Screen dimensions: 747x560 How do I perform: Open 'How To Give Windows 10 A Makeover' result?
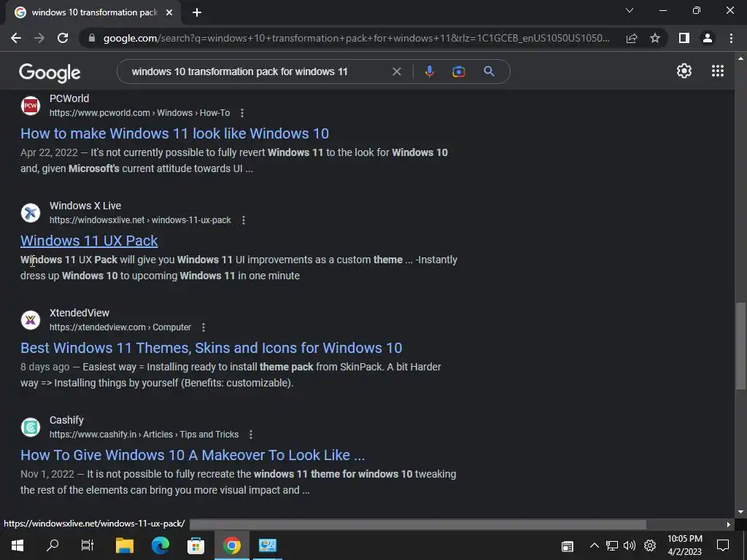click(x=193, y=455)
